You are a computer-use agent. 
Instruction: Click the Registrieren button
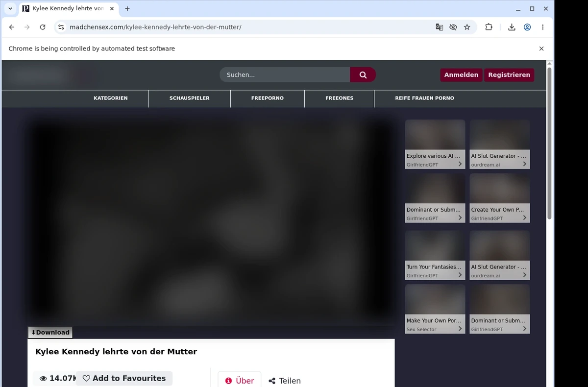point(509,75)
